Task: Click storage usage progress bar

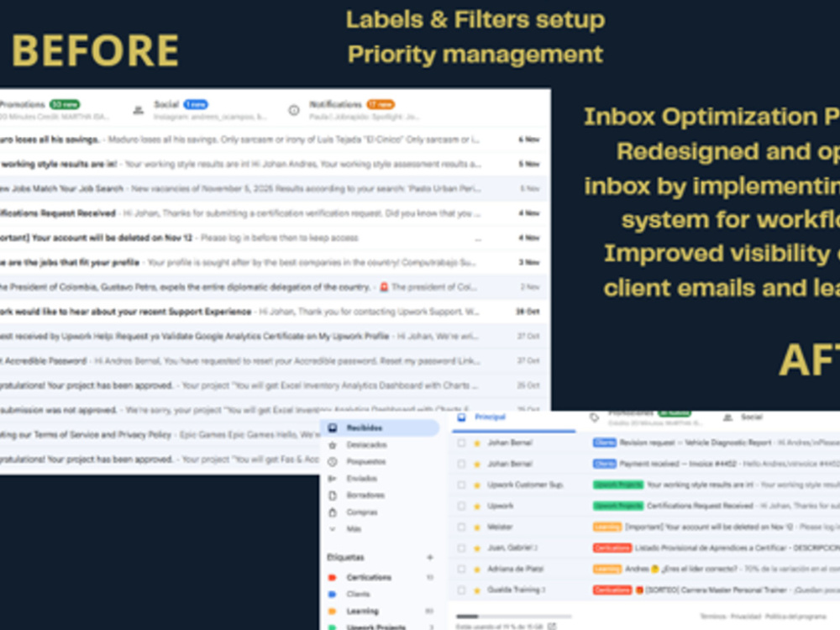Action: tap(512, 617)
